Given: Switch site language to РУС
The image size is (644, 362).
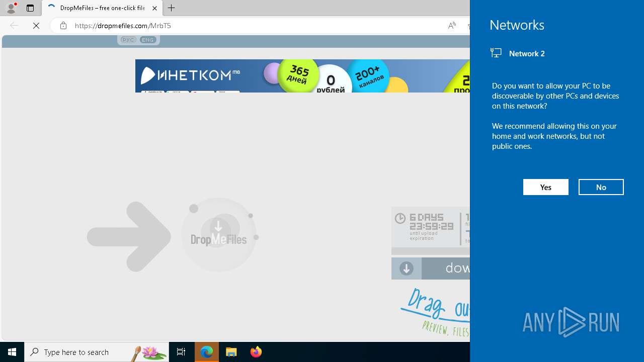Looking at the screenshot, I should (x=128, y=40).
